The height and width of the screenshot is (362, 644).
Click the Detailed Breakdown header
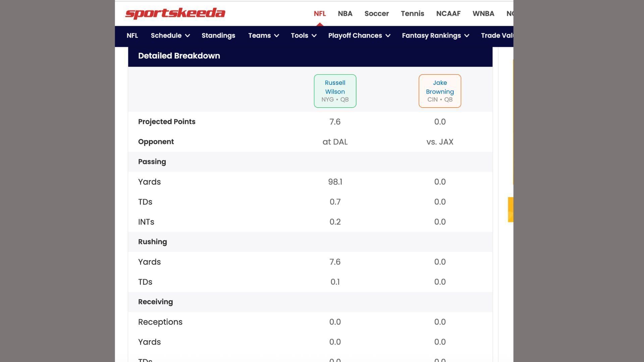pyautogui.click(x=179, y=56)
